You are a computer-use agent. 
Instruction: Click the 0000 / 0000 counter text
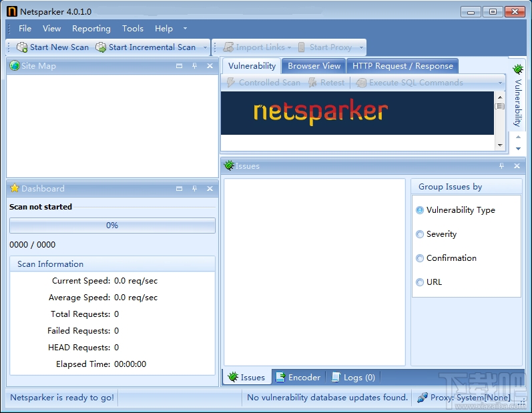(32, 244)
